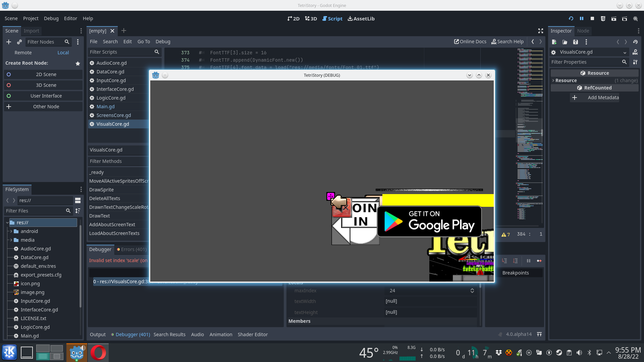
Task: Open the VisualsCore.gd resource dropdown
Action: (x=625, y=52)
